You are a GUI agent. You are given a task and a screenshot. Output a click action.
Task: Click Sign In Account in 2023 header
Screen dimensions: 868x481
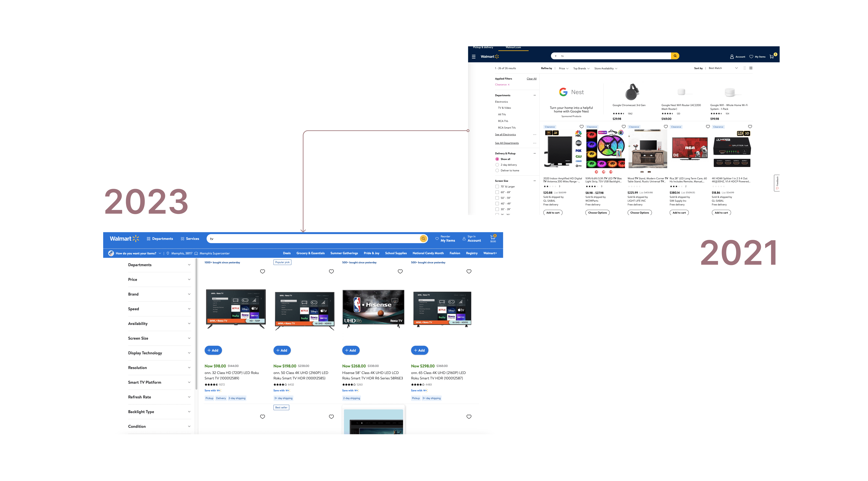pyautogui.click(x=472, y=238)
